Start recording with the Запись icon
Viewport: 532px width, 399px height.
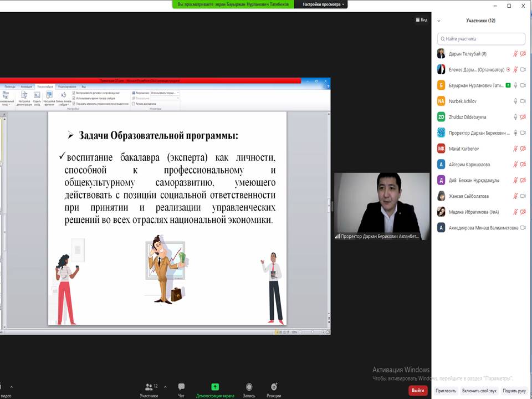tap(249, 387)
